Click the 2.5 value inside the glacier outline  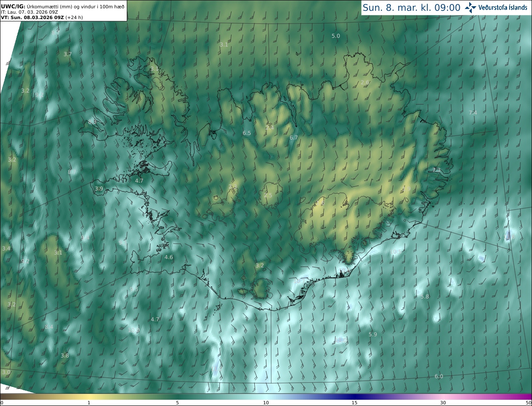[x=268, y=196]
